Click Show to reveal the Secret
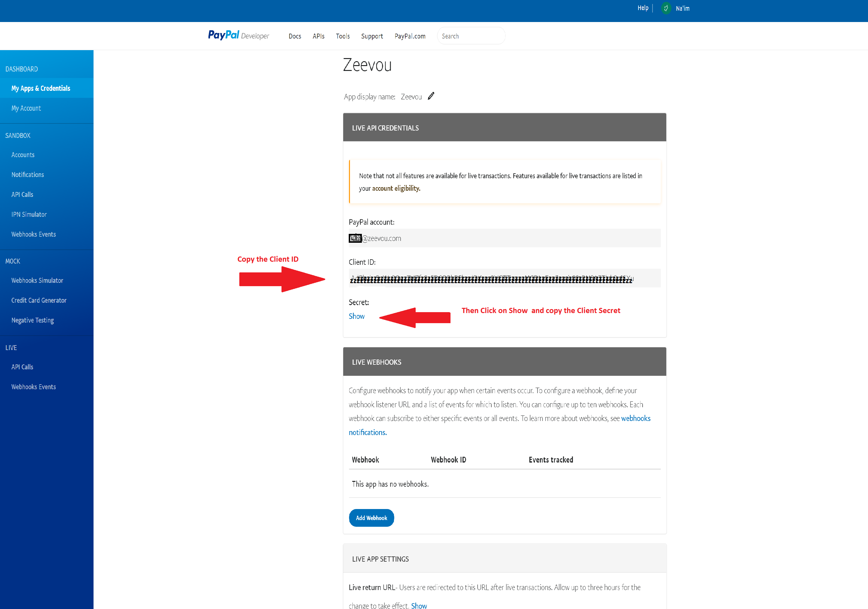The height and width of the screenshot is (609, 868). coord(356,316)
